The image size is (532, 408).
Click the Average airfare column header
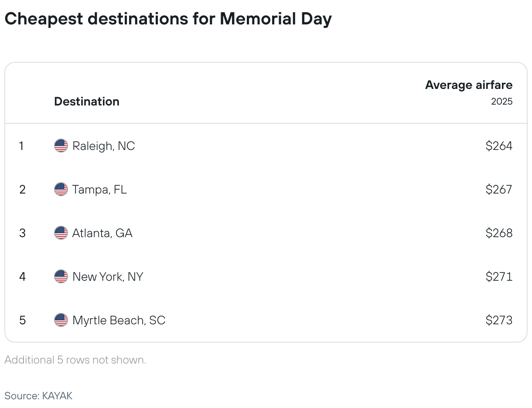click(x=469, y=85)
